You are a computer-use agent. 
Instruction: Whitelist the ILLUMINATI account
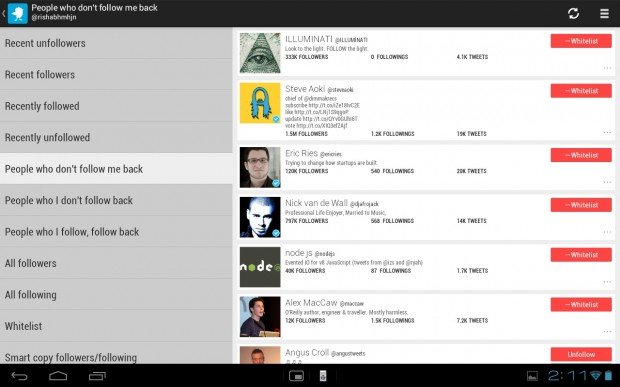581,41
